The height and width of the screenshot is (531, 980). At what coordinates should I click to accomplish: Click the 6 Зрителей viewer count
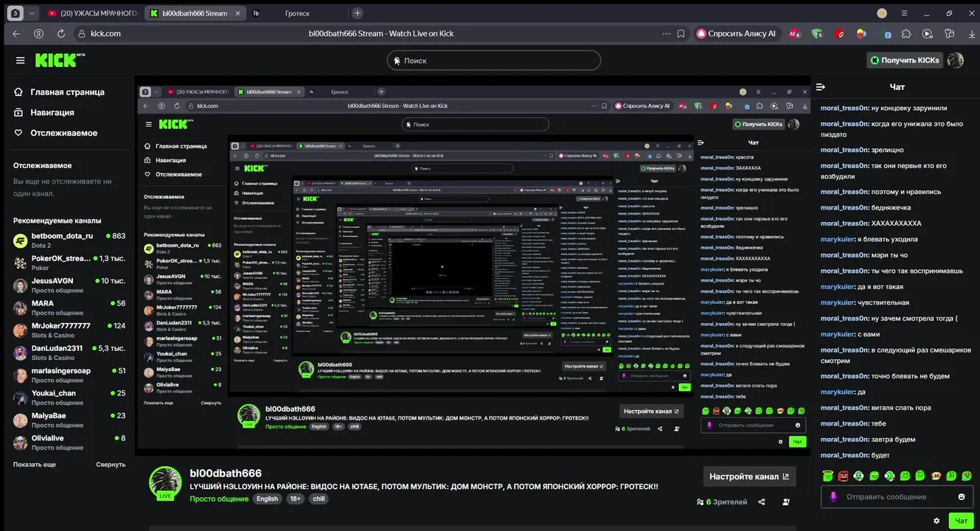(722, 502)
